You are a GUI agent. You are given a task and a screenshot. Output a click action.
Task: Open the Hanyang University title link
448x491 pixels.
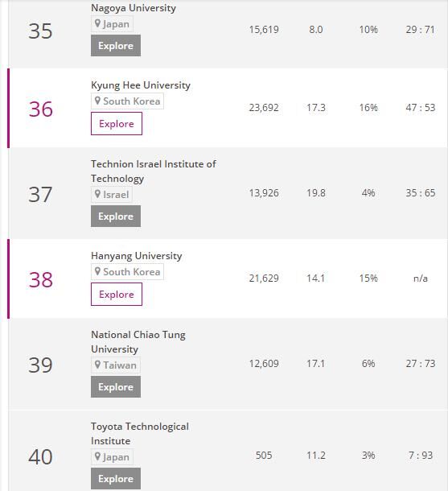pos(137,256)
